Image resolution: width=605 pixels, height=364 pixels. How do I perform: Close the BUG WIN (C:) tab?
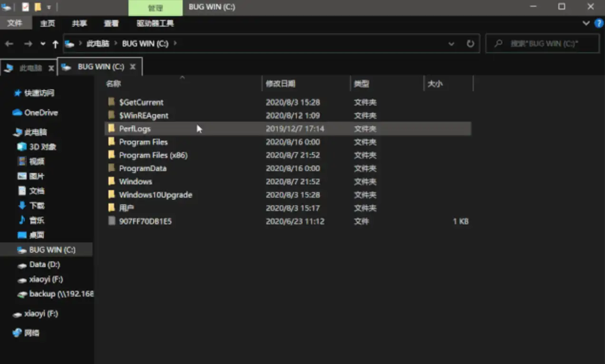coord(133,67)
